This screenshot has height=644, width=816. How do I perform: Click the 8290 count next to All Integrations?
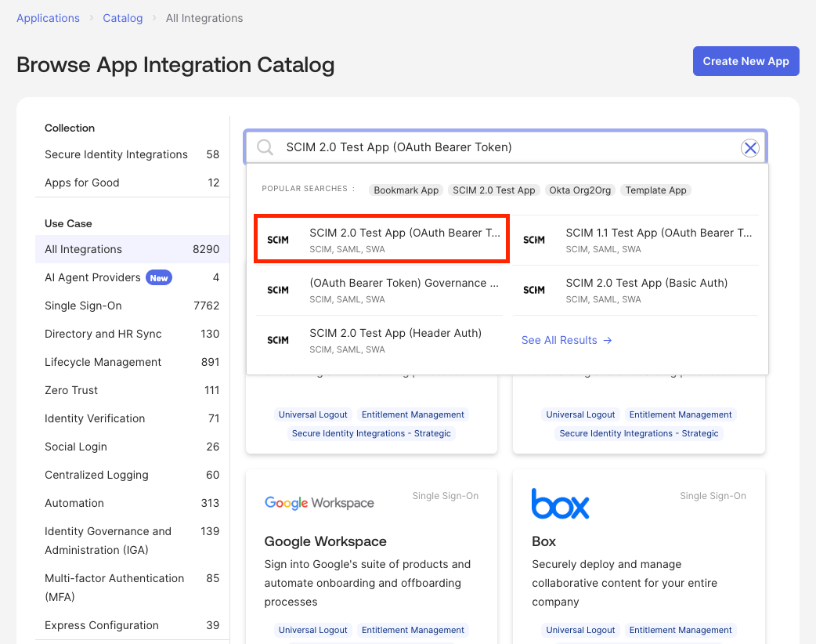pos(205,249)
